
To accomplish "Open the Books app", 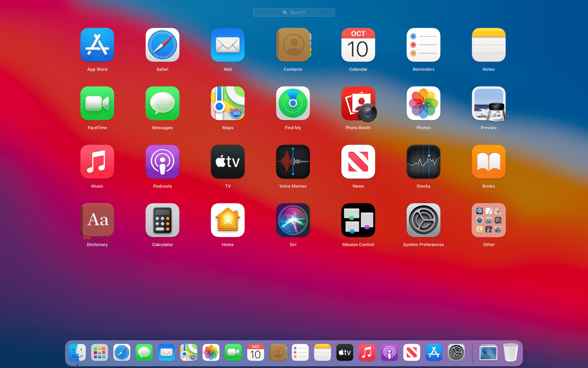I will click(x=488, y=162).
